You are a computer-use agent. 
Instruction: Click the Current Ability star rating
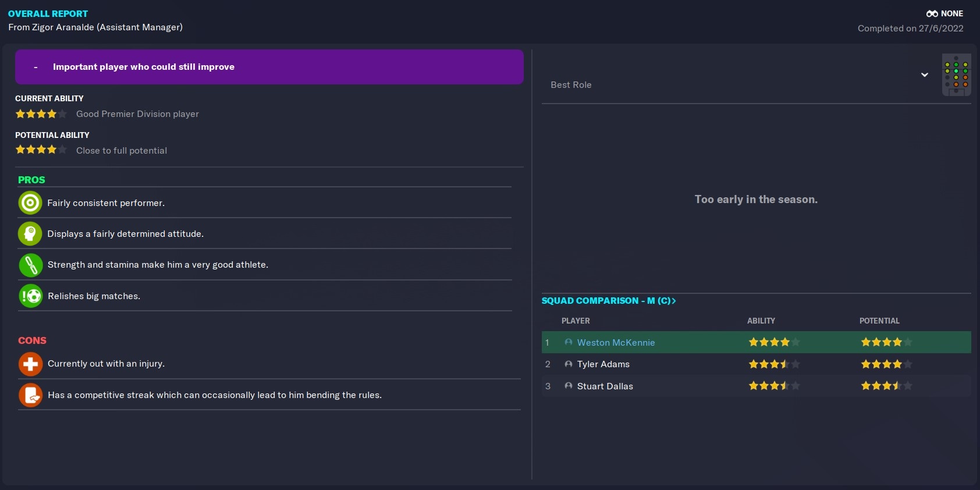[x=41, y=114]
